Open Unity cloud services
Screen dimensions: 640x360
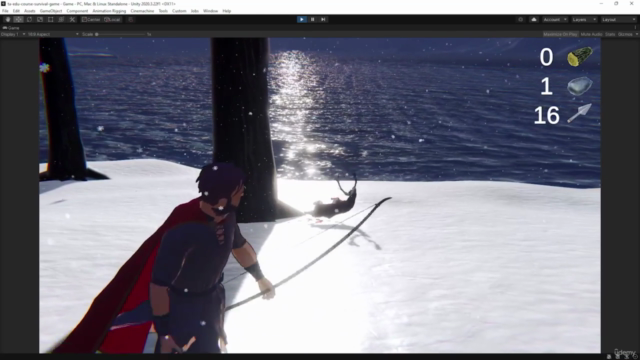[534, 20]
